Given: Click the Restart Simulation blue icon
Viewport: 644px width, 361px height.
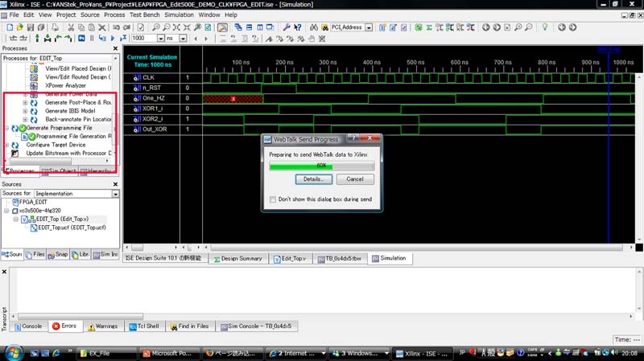Looking at the screenshot, I should pos(81,38).
